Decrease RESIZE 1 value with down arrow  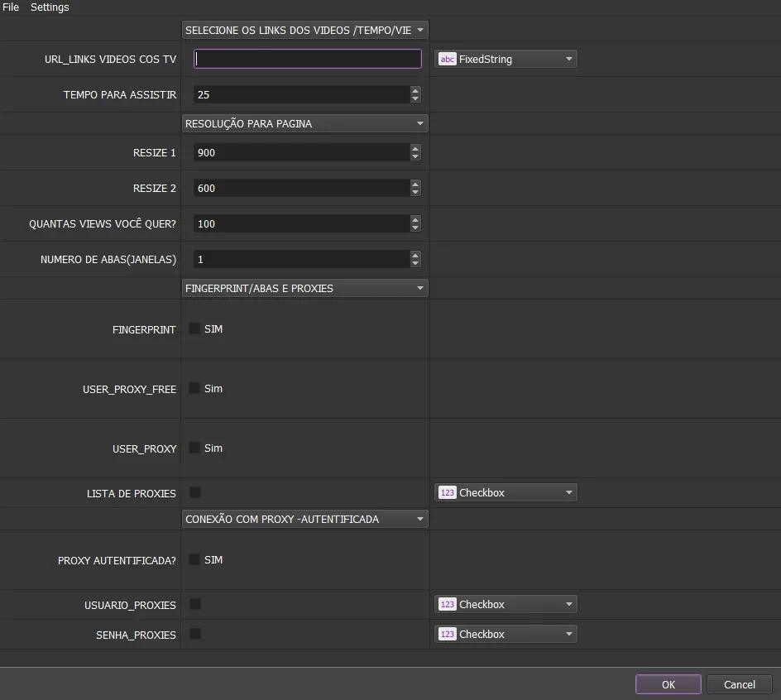pyautogui.click(x=415, y=157)
